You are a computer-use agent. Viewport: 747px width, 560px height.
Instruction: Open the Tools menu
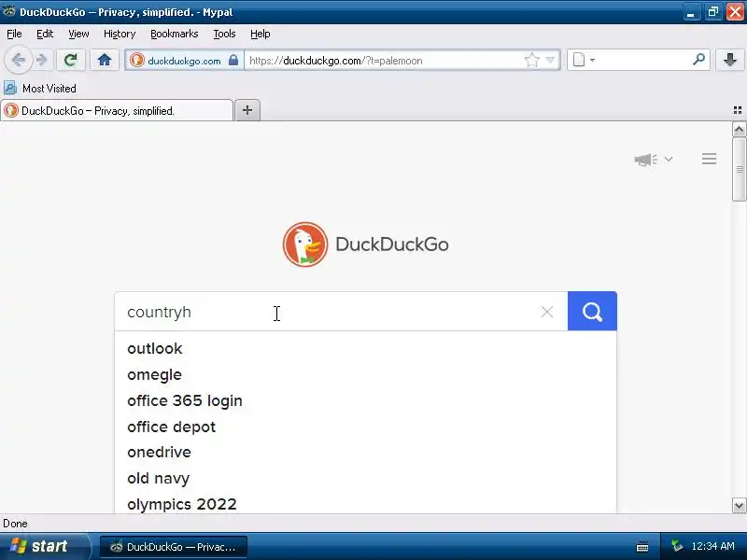[x=224, y=34]
